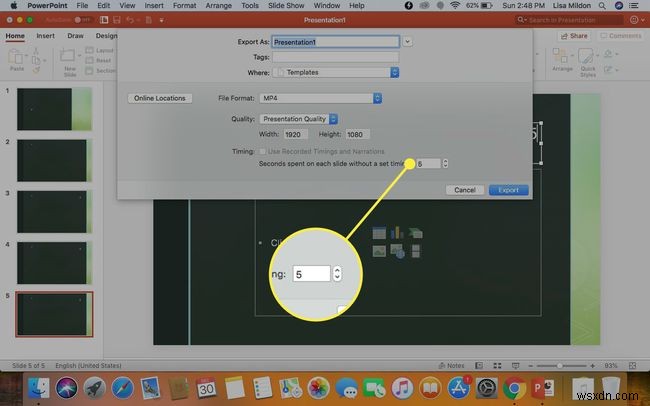Click the Section icon in the ribbon
The width and height of the screenshot is (650, 406).
click(89, 71)
